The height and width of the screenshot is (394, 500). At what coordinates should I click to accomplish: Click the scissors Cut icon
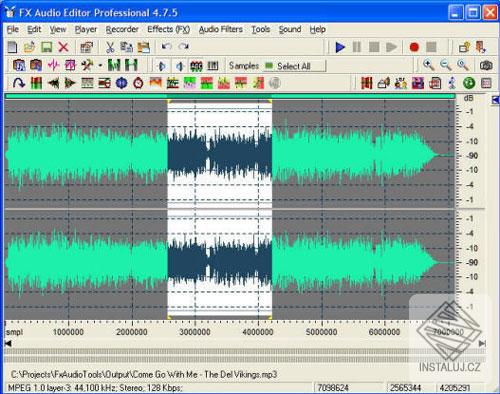click(x=110, y=47)
